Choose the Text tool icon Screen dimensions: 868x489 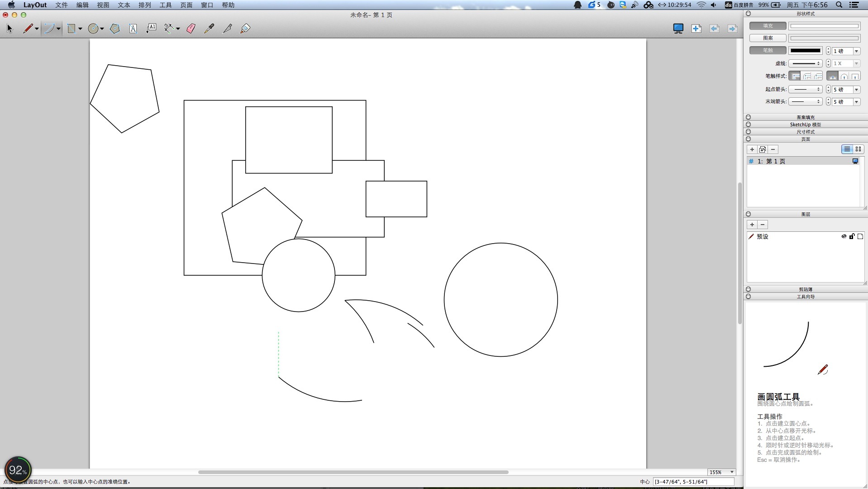[x=133, y=29]
